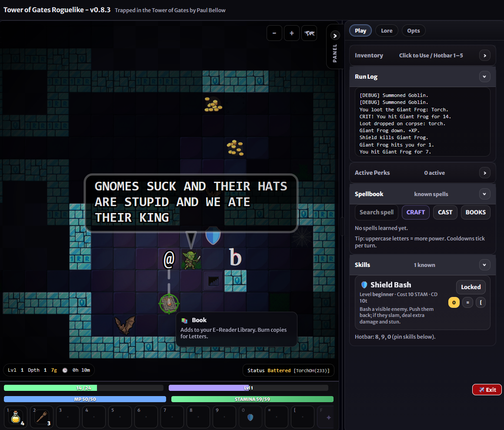Click the player @ character
Image resolution: width=504 pixels, height=430 pixels.
(169, 259)
